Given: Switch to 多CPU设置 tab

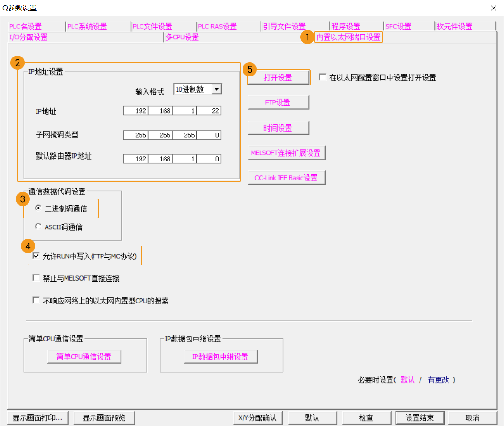Looking at the screenshot, I should click(x=182, y=37).
